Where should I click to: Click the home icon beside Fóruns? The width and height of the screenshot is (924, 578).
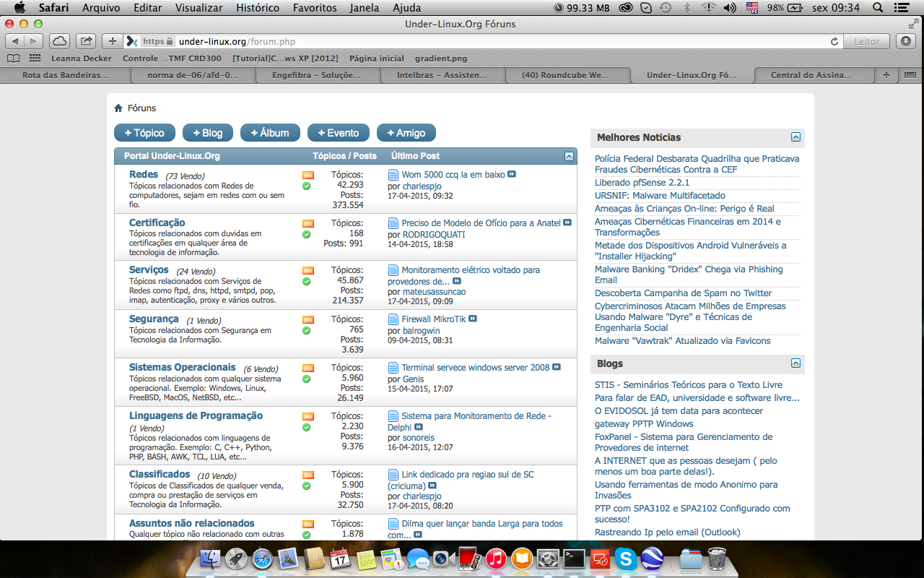pos(118,108)
